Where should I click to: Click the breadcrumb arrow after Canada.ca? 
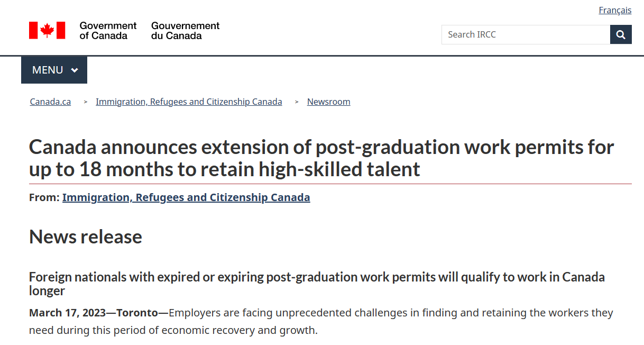coord(86,102)
